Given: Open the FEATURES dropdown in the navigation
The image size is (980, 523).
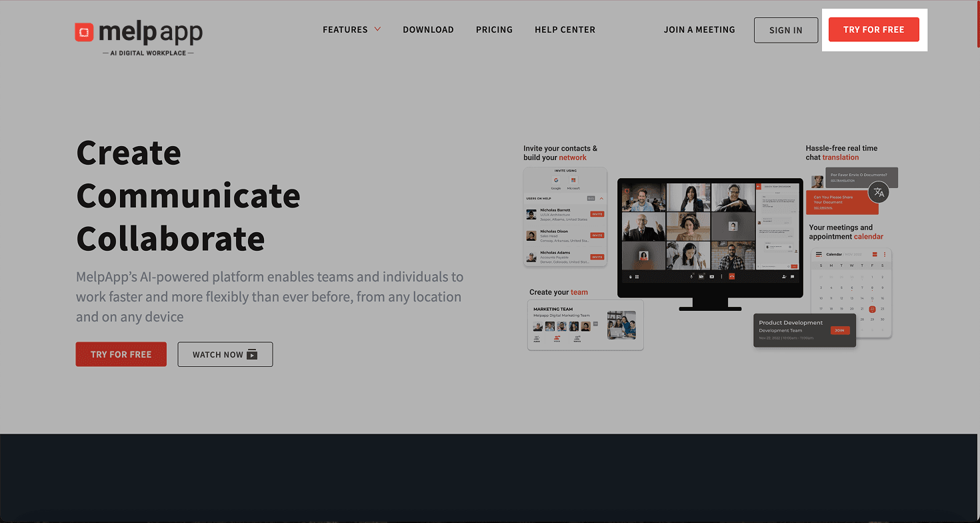Looking at the screenshot, I should pos(351,29).
